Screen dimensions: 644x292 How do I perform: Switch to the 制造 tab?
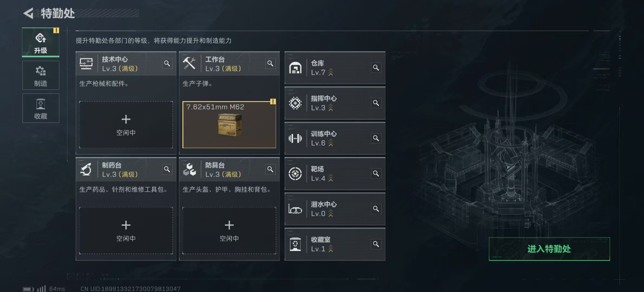click(x=41, y=75)
